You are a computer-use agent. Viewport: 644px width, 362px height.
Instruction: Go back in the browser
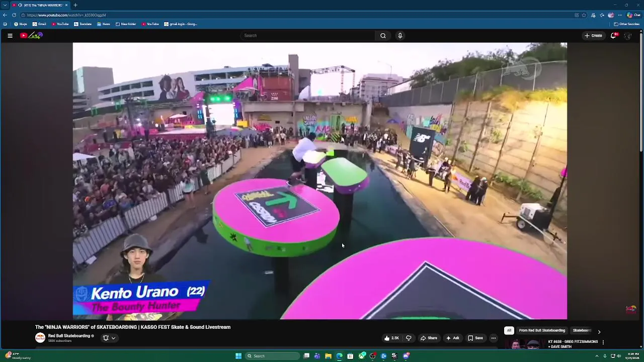coord(5,15)
